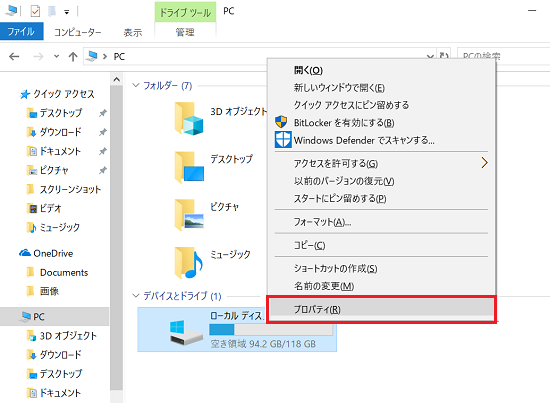Screen dimensions: 550x403
Task: Open the ミュージック folder icon in main pane
Action: point(189,262)
